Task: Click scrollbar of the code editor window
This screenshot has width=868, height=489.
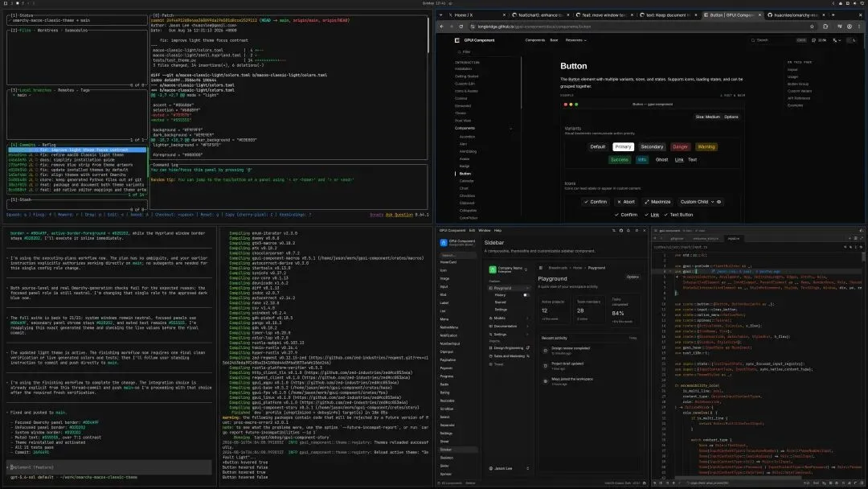Action: [863, 257]
